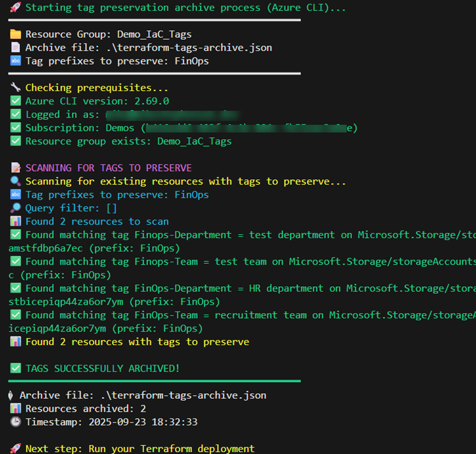Select the bar chart icon beside Resources archived

(x=15, y=409)
